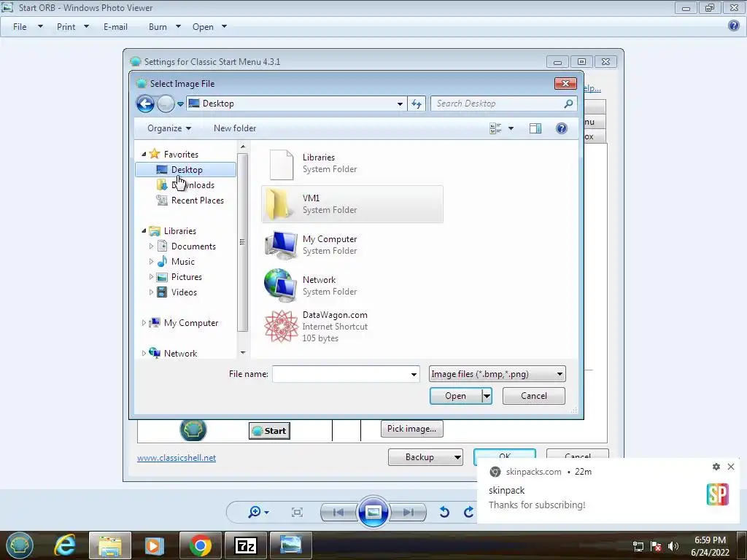Click Pick image... in Settings window
Screen dimensions: 747x560
pyautogui.click(x=411, y=429)
